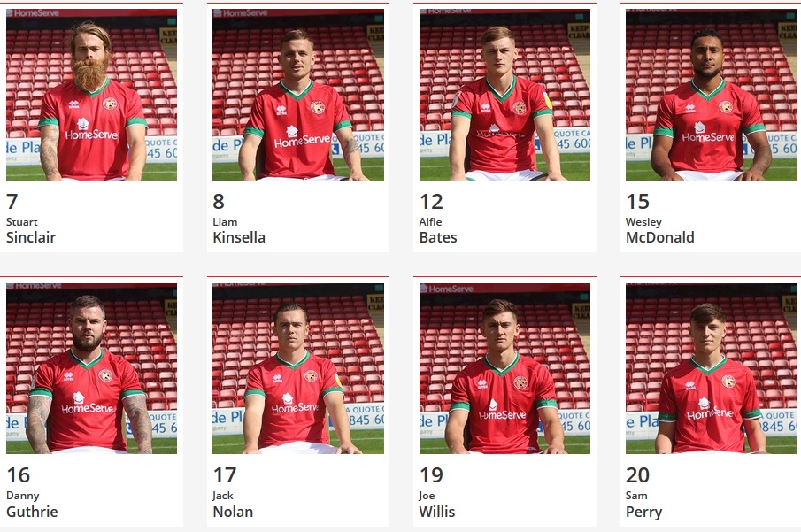Viewport: 801px width, 532px height.
Task: Click the Nolan surname link
Action: (233, 512)
